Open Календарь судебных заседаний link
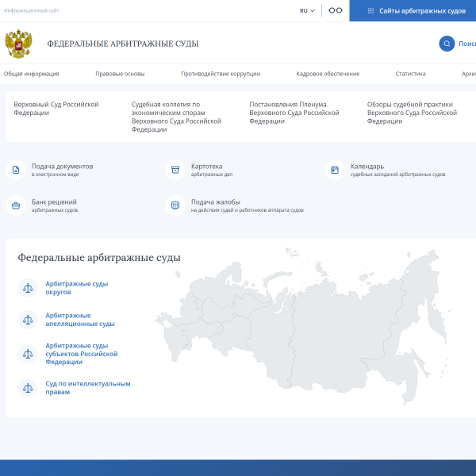Image resolution: width=476 pixels, height=476 pixels. 397,170
